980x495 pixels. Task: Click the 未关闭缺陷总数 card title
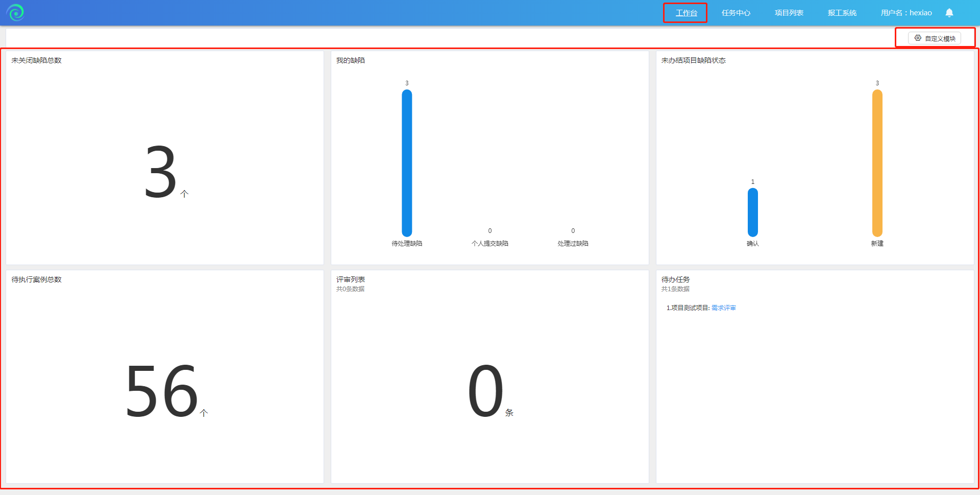coord(36,60)
